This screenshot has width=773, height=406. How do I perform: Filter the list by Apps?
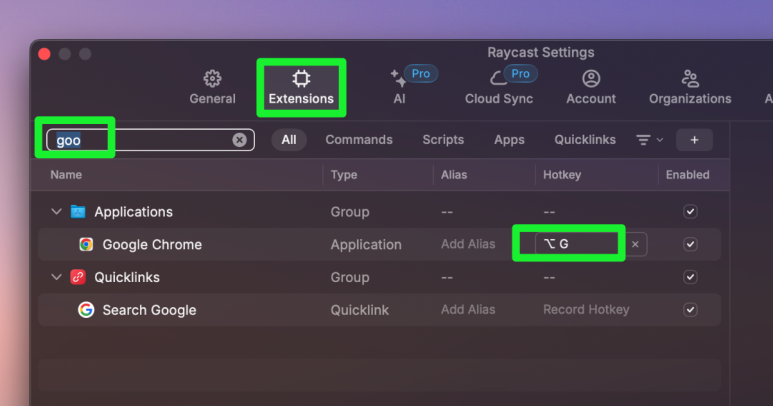pos(509,140)
